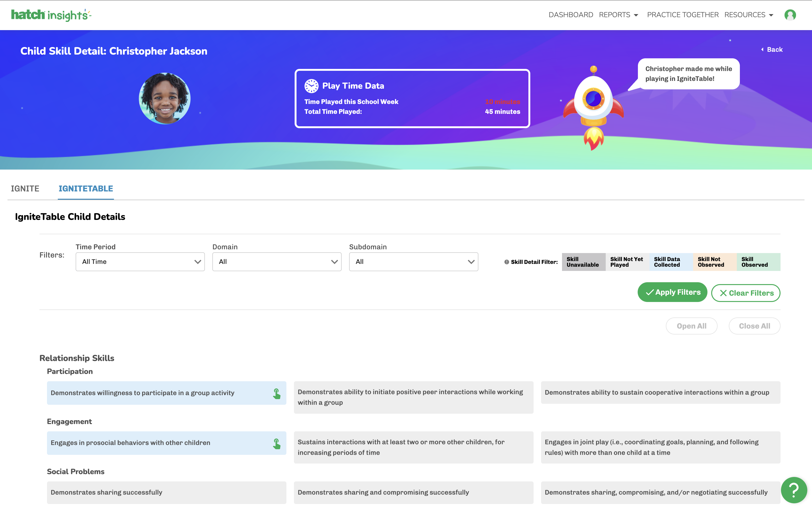The image size is (812, 508).
Task: Open the Engages in joint play skill
Action: (x=660, y=447)
